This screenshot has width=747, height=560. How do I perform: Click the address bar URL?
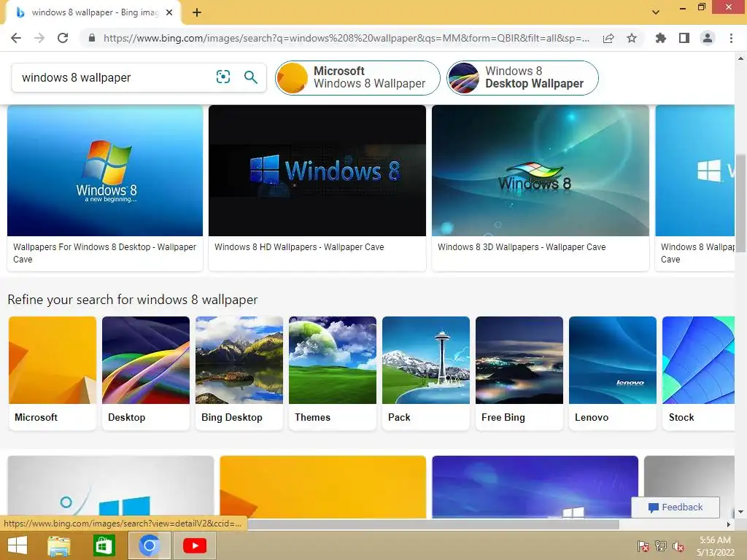click(x=347, y=38)
